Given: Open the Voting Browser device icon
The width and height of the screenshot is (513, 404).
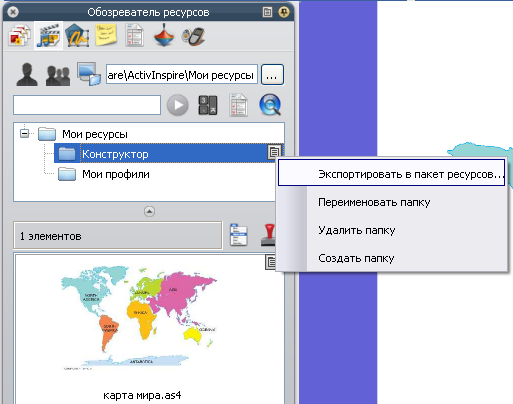Looking at the screenshot, I should click(193, 36).
